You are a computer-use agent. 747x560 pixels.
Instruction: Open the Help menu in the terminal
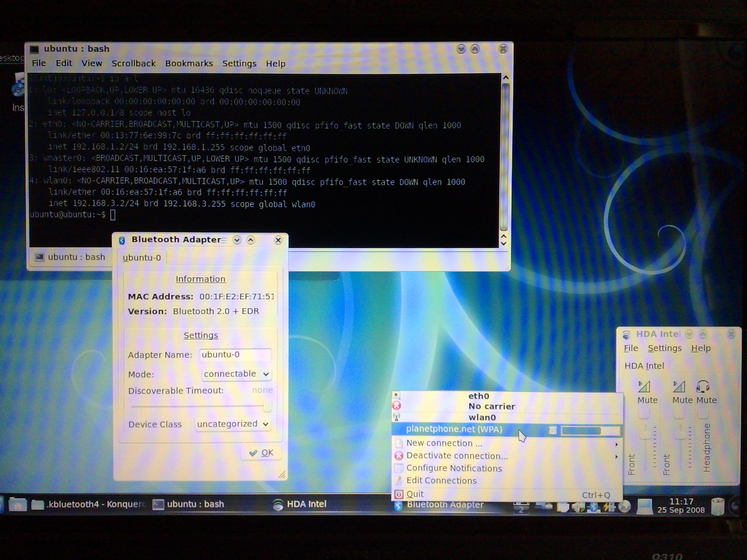(276, 64)
